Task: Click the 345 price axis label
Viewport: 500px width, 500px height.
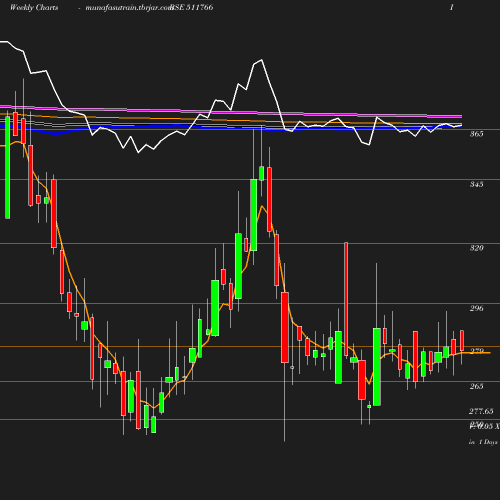Action: (x=476, y=184)
